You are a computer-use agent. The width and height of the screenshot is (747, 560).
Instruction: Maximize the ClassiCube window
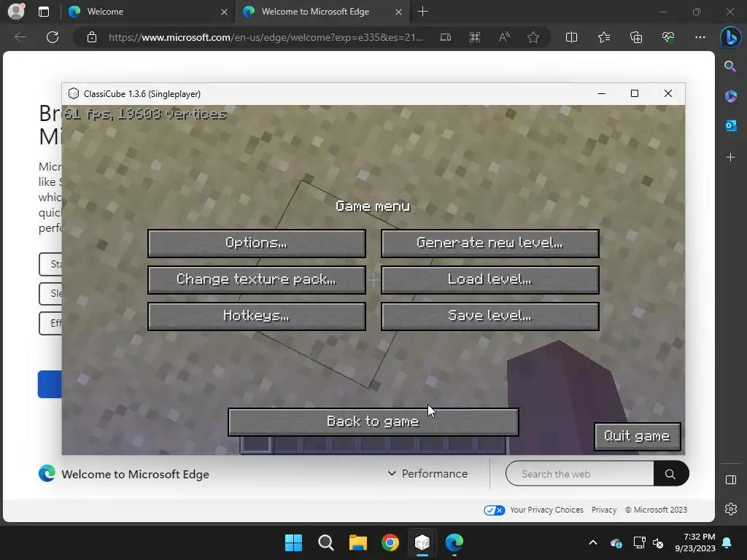(x=635, y=93)
